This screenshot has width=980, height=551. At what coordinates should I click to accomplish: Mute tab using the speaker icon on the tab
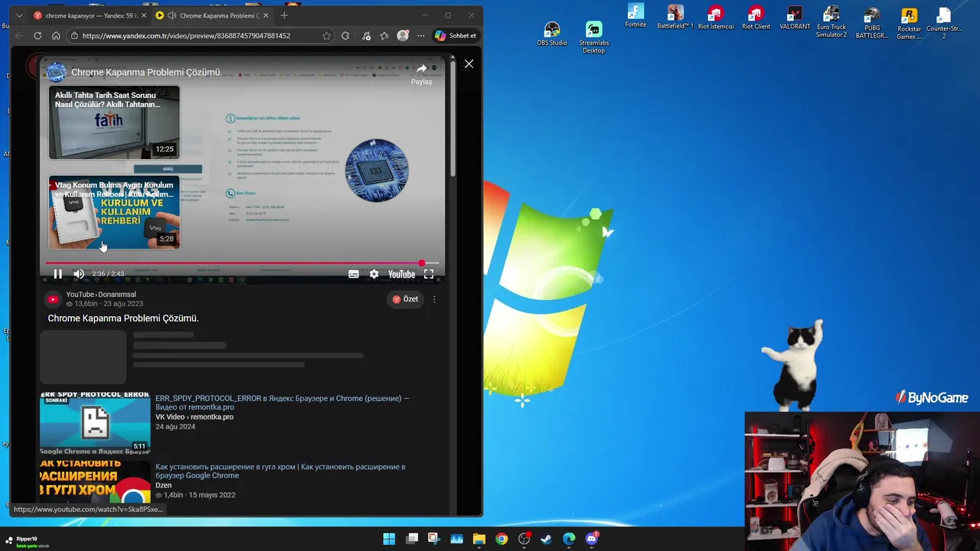click(x=171, y=15)
